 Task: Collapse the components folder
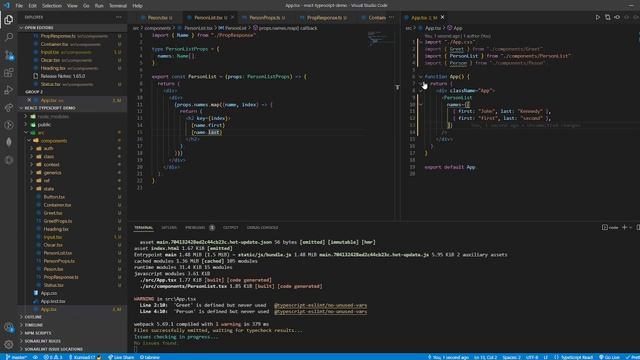(53, 141)
